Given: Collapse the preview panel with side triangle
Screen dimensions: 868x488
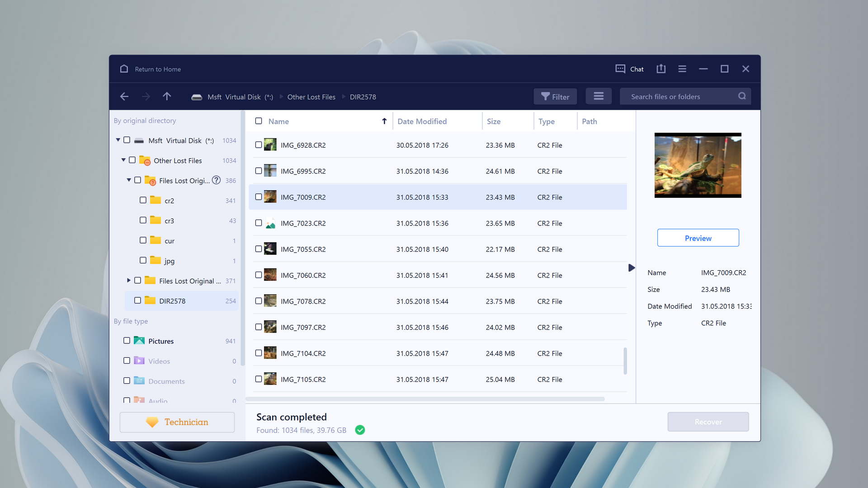Looking at the screenshot, I should pos(632,268).
